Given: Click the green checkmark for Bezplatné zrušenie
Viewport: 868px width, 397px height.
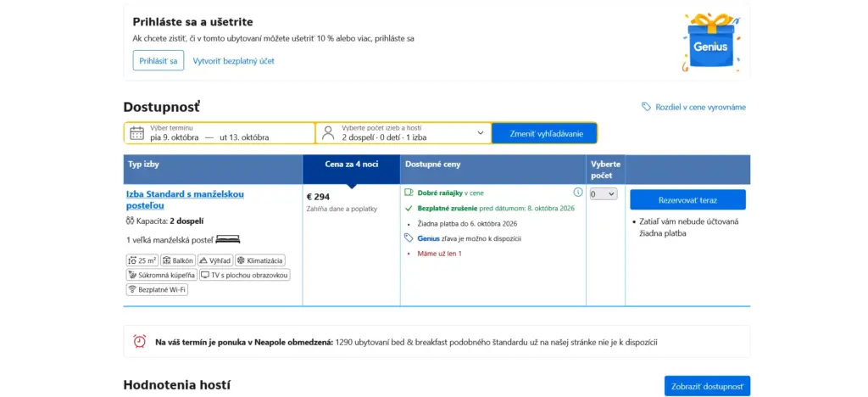Looking at the screenshot, I should coord(409,208).
